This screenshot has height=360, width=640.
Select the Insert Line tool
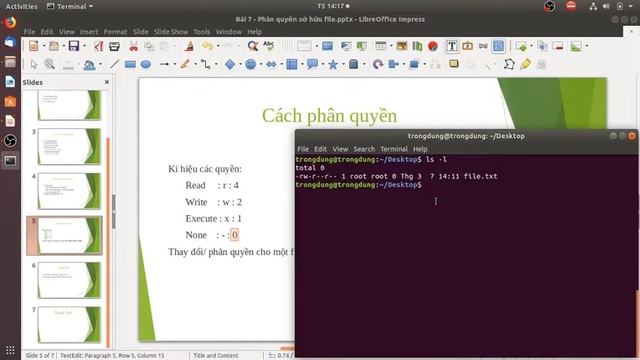click(x=115, y=64)
